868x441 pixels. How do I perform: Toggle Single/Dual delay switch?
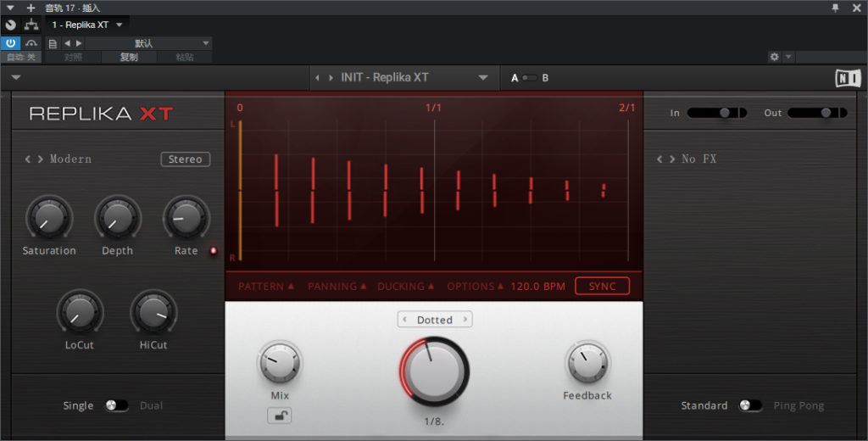coord(116,405)
